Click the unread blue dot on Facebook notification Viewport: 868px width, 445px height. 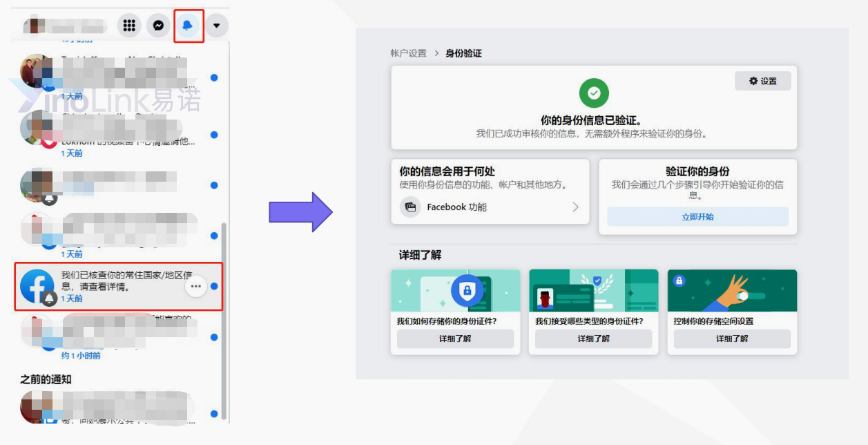coord(214,286)
